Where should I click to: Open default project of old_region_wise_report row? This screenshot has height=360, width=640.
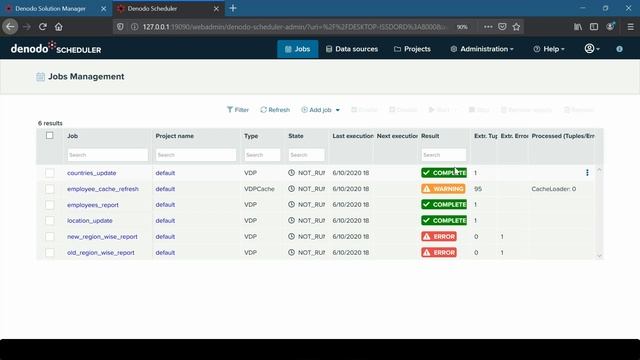[x=165, y=253]
